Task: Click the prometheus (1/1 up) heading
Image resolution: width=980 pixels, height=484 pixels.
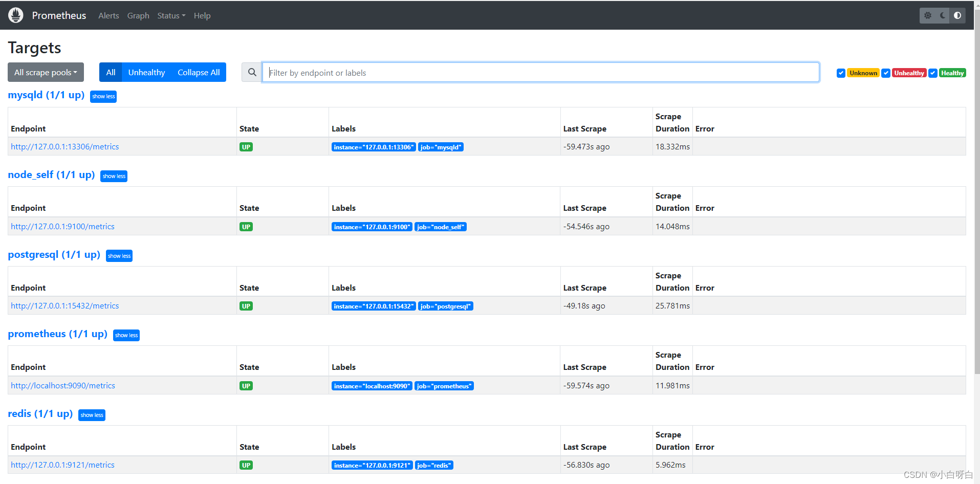Action: click(x=58, y=334)
